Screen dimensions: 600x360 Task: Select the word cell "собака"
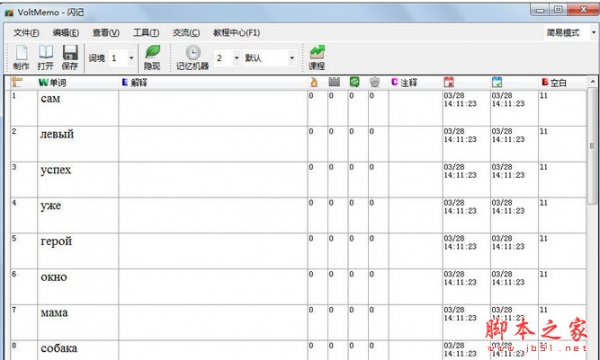click(x=78, y=350)
